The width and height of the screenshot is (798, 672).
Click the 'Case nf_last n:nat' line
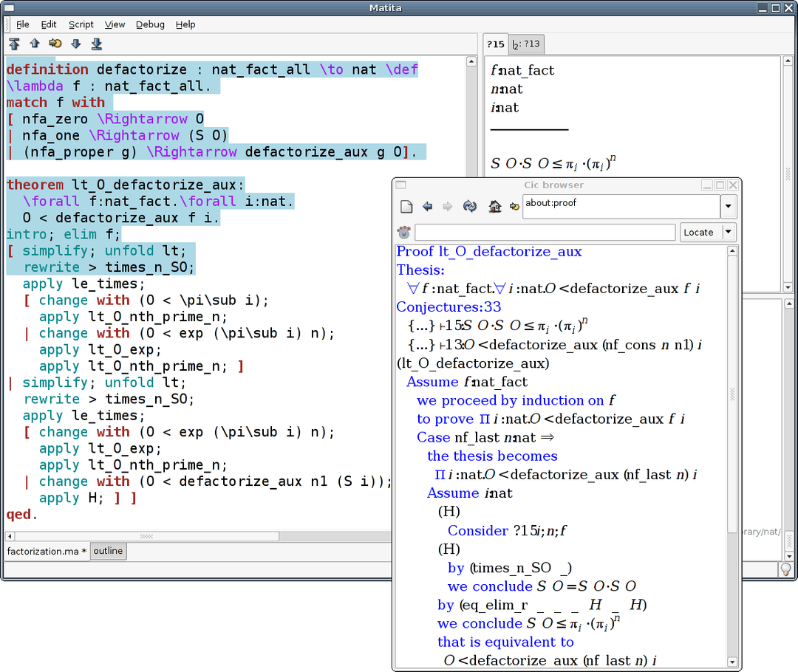pos(485,437)
